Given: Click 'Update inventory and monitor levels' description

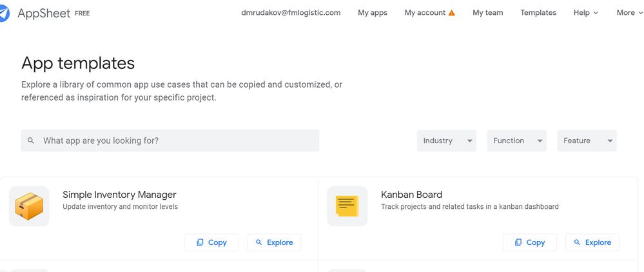Looking at the screenshot, I should click(x=121, y=206).
